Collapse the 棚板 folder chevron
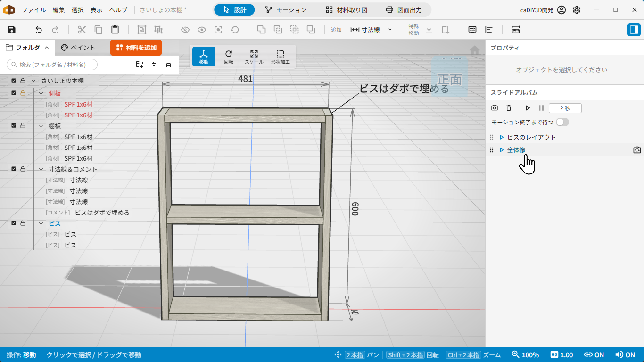This screenshot has width=644, height=362. 41,126
